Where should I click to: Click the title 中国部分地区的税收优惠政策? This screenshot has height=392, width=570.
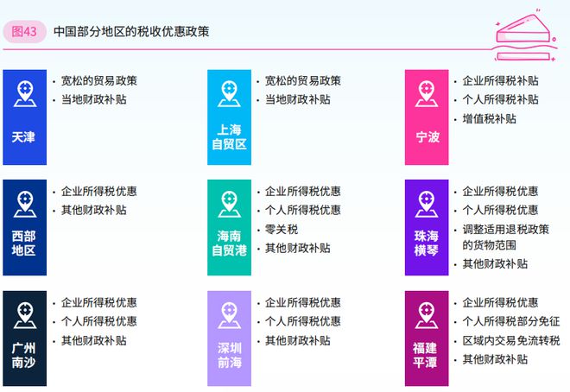[x=131, y=32]
